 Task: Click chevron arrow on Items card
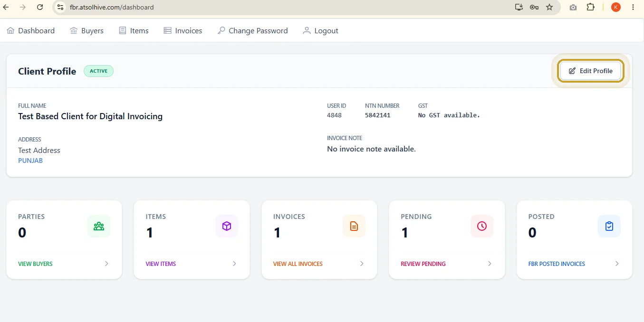[x=234, y=264]
